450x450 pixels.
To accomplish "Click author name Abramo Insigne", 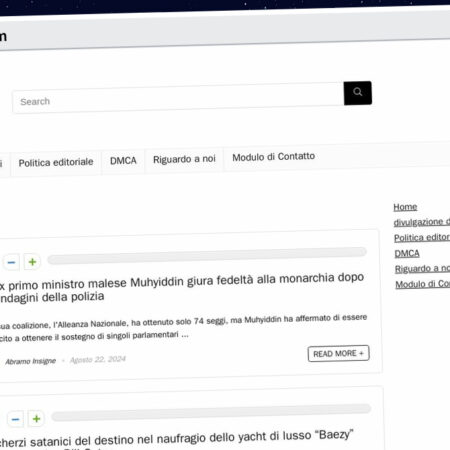I will coord(31,361).
